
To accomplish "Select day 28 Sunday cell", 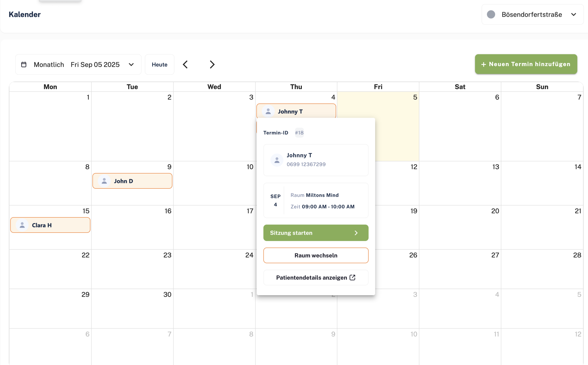I will click(x=542, y=269).
